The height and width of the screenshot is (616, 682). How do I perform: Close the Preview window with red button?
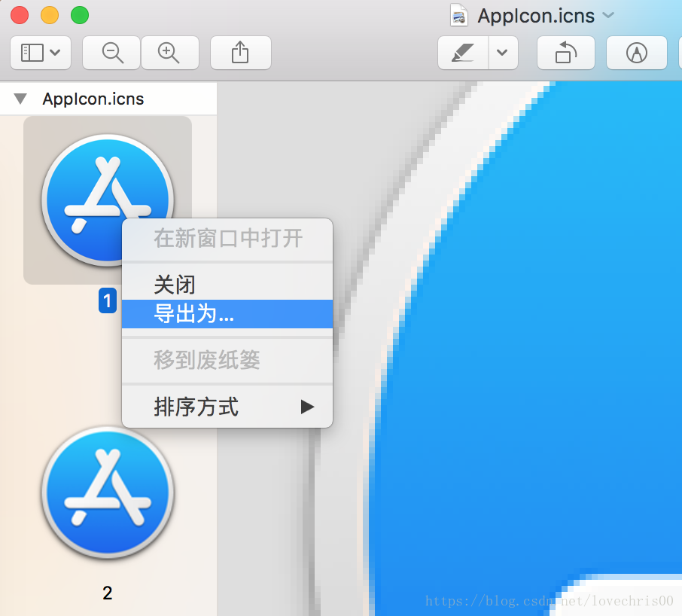pyautogui.click(x=20, y=15)
